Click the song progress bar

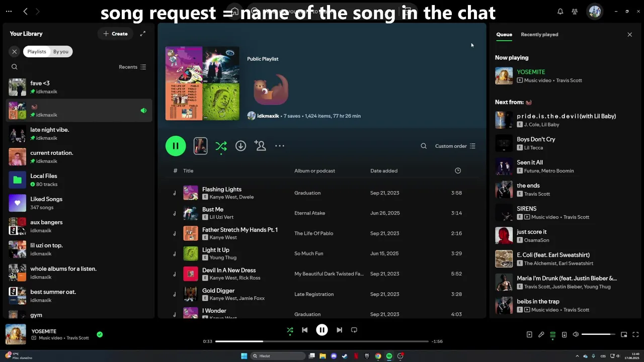(322, 341)
